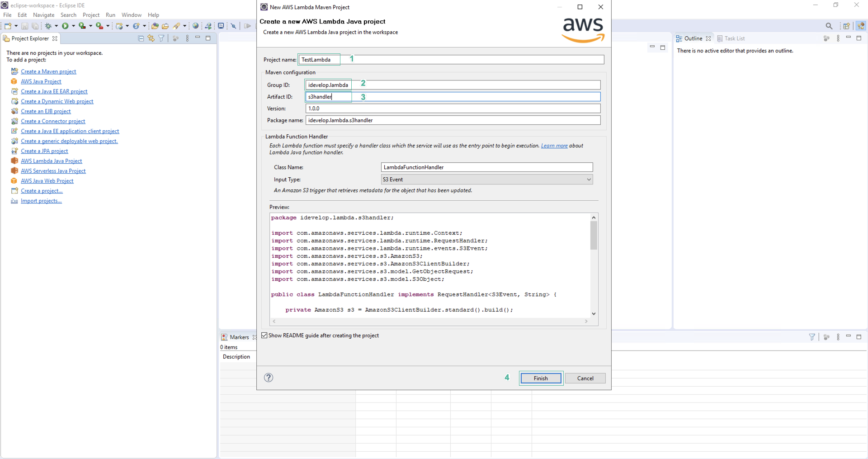
Task: Click the External Tools run icon
Action: click(x=99, y=26)
